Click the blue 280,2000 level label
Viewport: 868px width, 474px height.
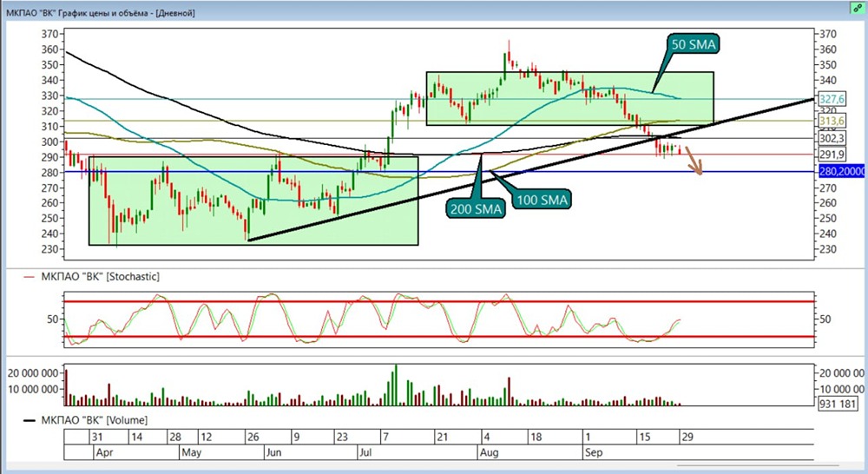841,172
